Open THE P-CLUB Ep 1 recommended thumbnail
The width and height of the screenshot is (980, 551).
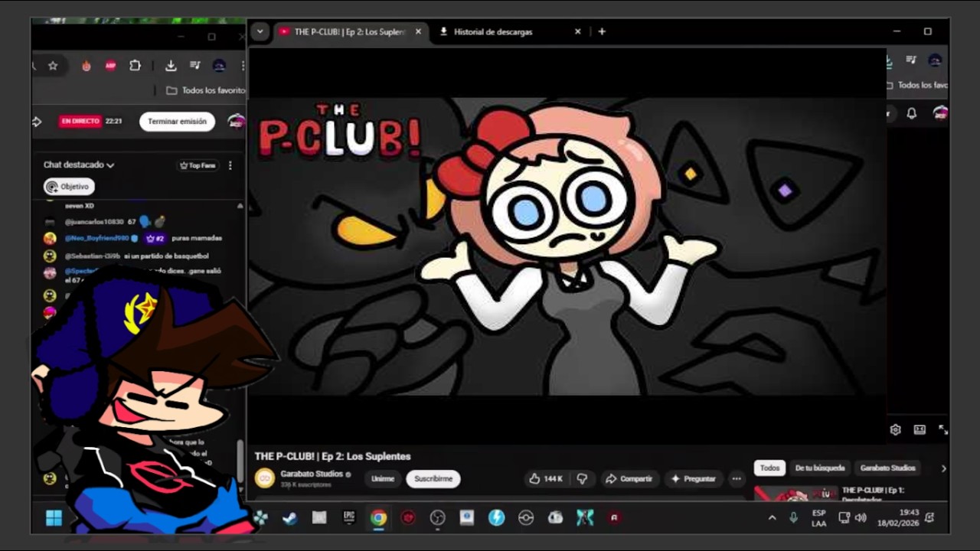pos(795,494)
